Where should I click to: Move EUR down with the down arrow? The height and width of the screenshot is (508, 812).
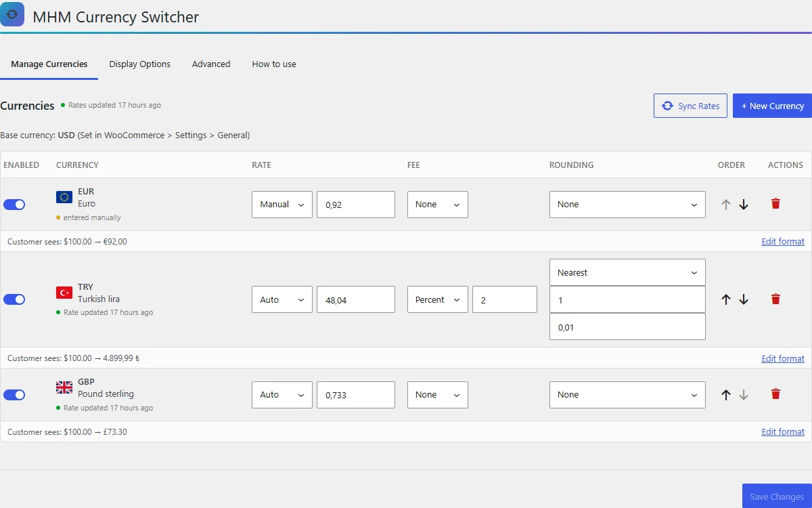tap(744, 205)
